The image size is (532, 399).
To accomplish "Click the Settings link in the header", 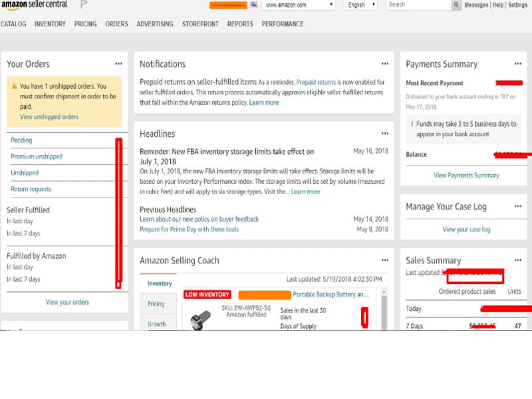I will tap(518, 5).
